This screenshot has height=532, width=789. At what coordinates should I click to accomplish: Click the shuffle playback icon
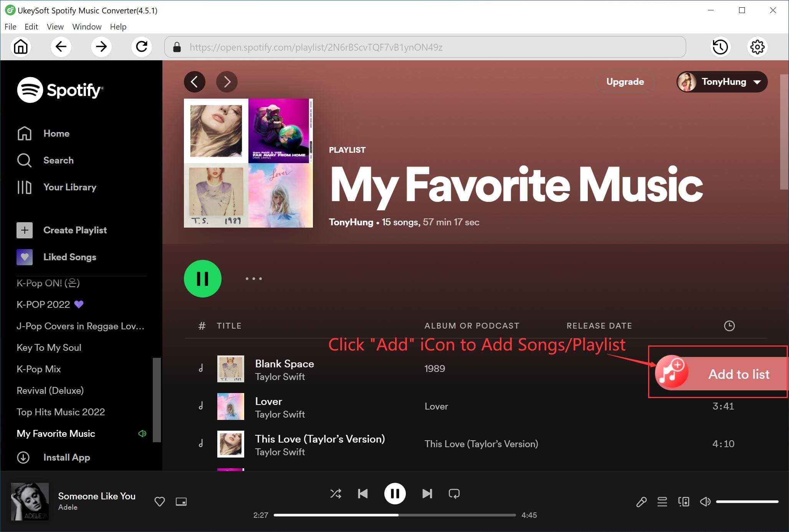(x=336, y=493)
